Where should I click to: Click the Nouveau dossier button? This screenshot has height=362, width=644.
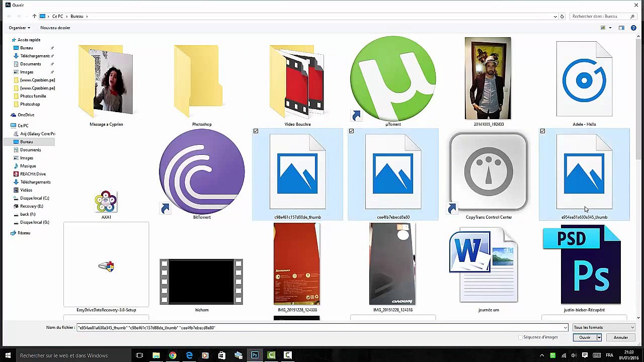(55, 28)
